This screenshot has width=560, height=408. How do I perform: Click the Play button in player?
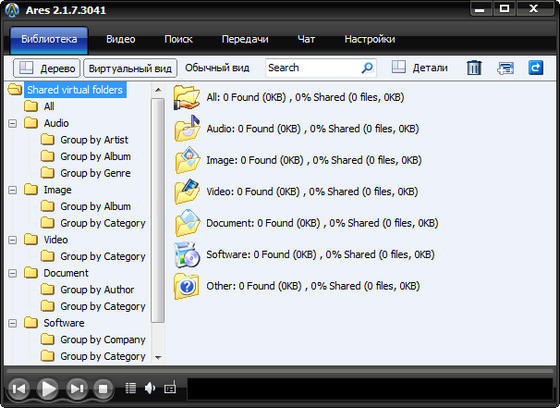(48, 388)
